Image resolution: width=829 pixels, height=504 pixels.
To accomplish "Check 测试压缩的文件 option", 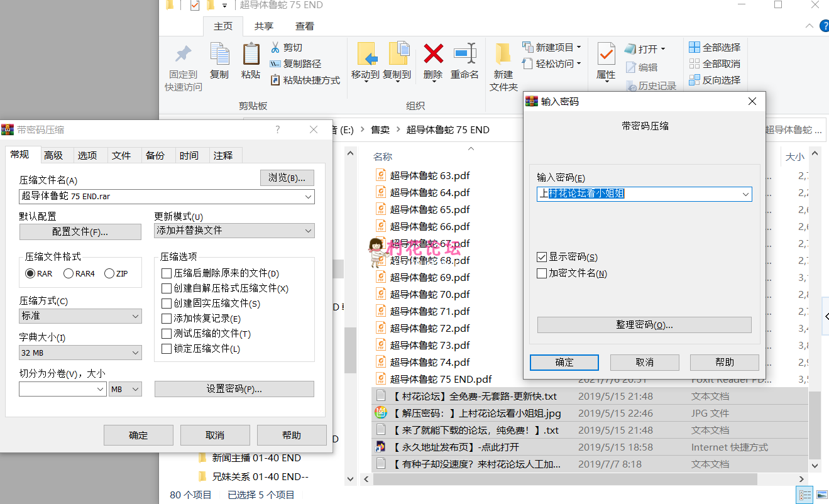I will 167,334.
